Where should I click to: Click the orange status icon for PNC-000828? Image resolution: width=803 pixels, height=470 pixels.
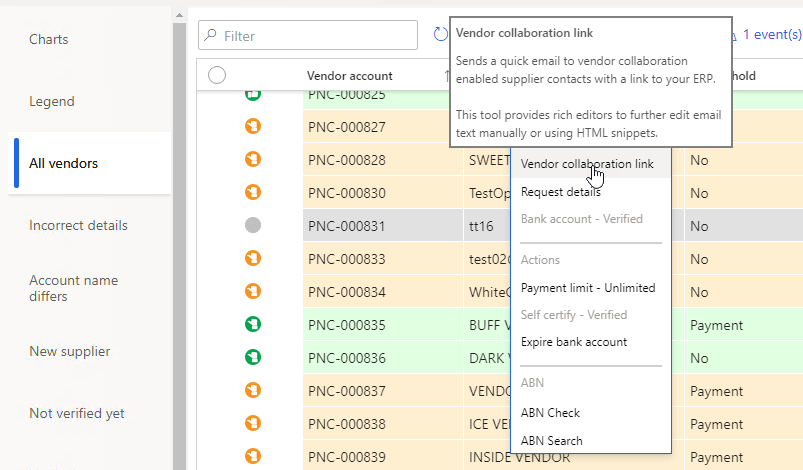coord(253,159)
